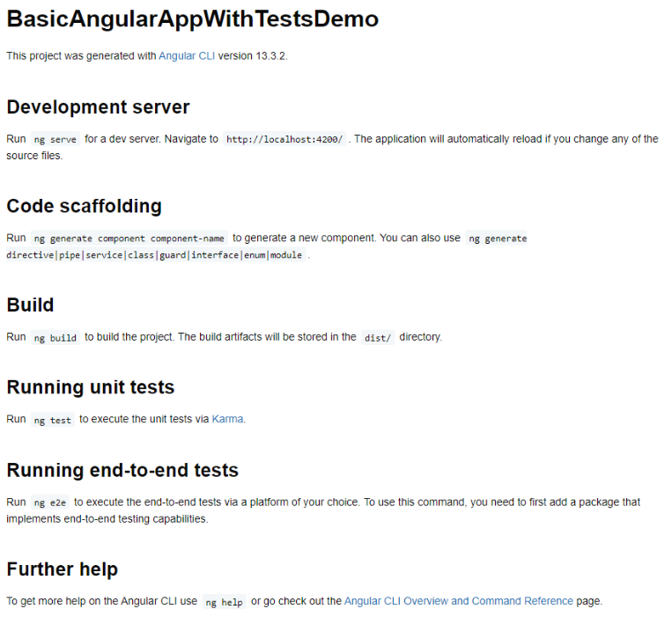Screen dimensions: 672x631
Task: Click the 'version 13.3.2.' text
Action: pos(253,56)
